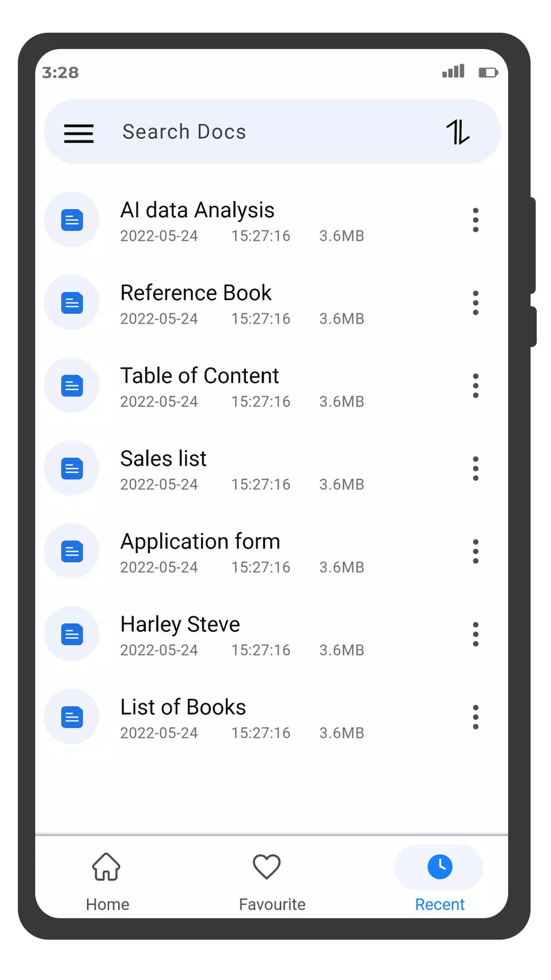Image resolution: width=551 pixels, height=980 pixels.
Task: Open more options for Reference Book
Action: (x=475, y=303)
